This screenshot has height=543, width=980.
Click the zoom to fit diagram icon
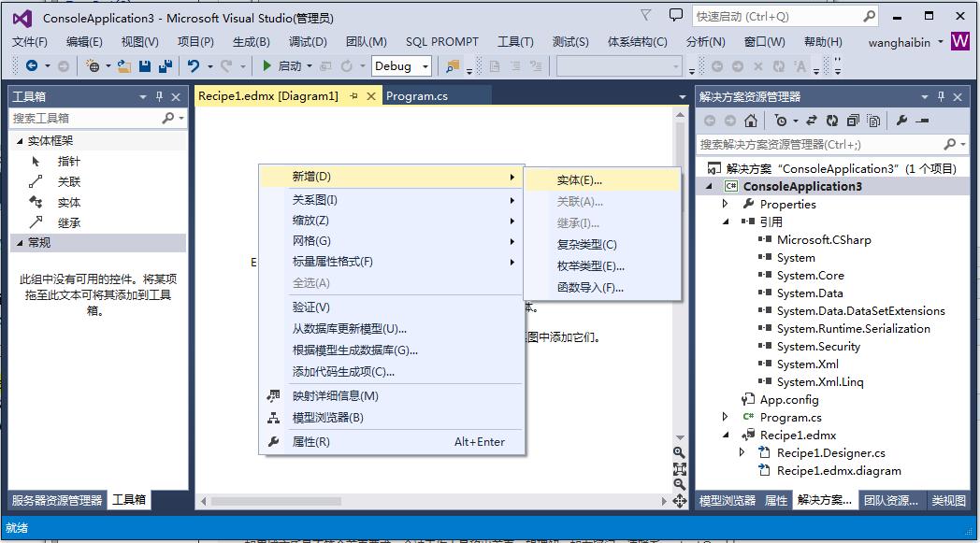(680, 468)
